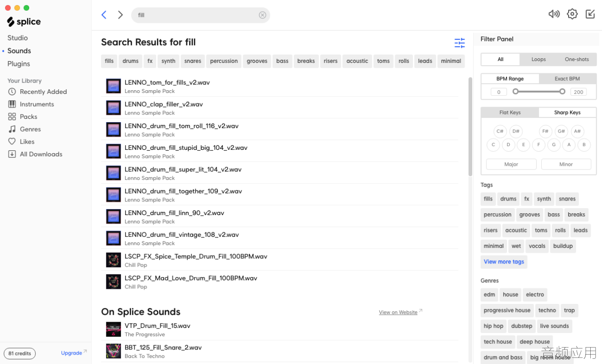Go back with the left arrow
The height and width of the screenshot is (364, 602).
104,15
